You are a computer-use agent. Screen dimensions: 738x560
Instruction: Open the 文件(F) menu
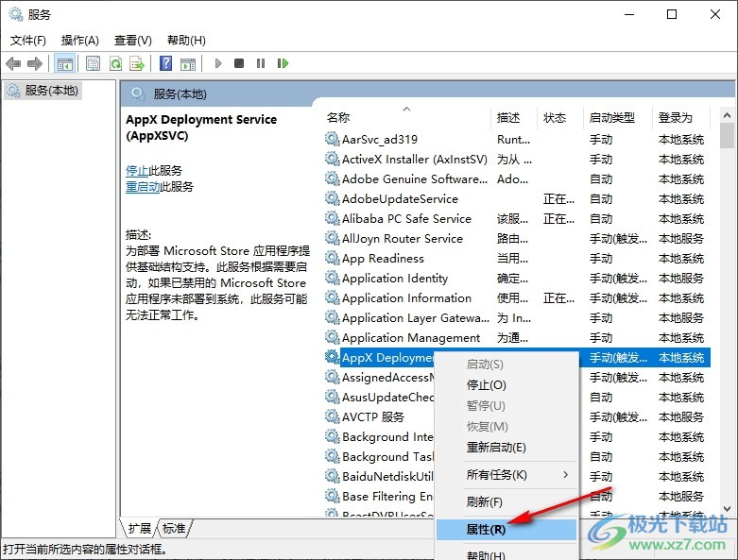coord(28,41)
